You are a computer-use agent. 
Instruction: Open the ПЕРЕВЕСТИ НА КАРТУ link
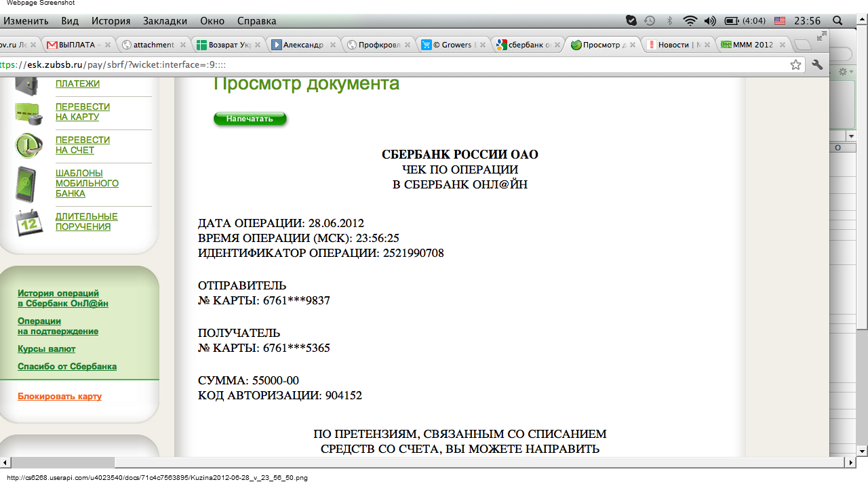83,112
